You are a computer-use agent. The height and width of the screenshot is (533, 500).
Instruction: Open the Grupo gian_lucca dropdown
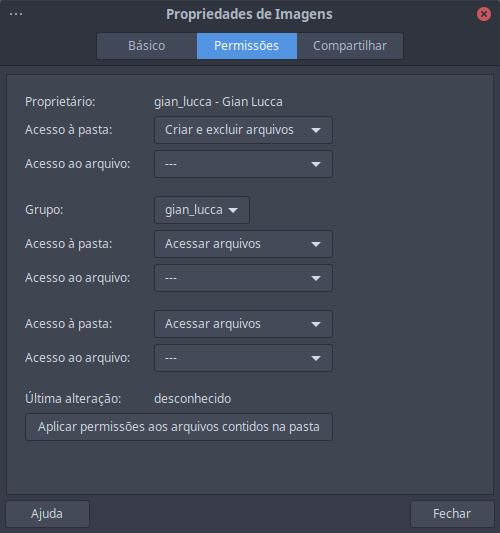pyautogui.click(x=202, y=210)
